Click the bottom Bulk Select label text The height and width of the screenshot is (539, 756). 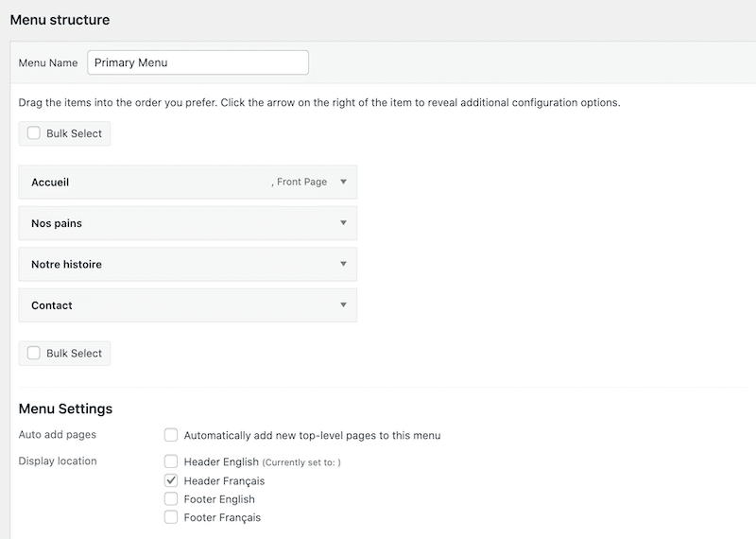click(74, 354)
